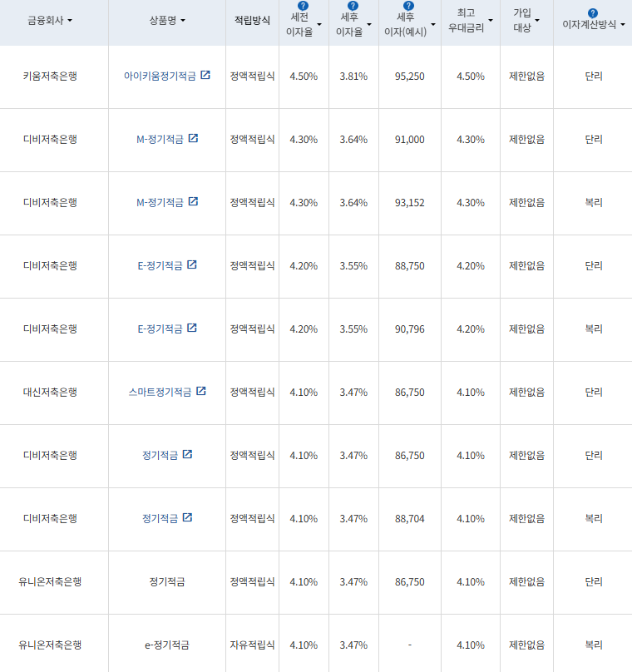This screenshot has height=672, width=632.
Task: Click external link icon next to 스마트정기적금
Action: (201, 391)
